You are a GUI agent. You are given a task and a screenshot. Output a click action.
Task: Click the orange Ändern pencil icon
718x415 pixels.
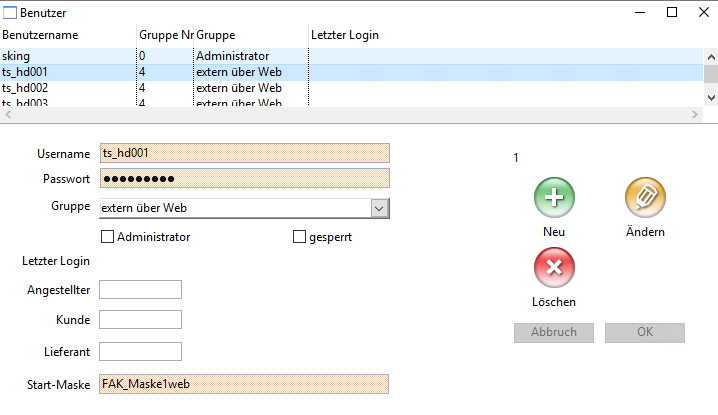(645, 198)
